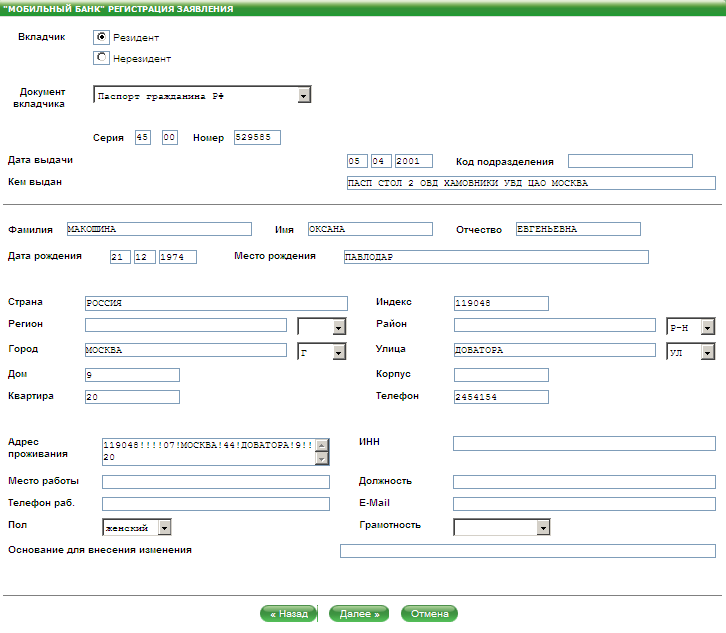Select the Резидент radio button
Screen dimensions: 726x633
101,37
